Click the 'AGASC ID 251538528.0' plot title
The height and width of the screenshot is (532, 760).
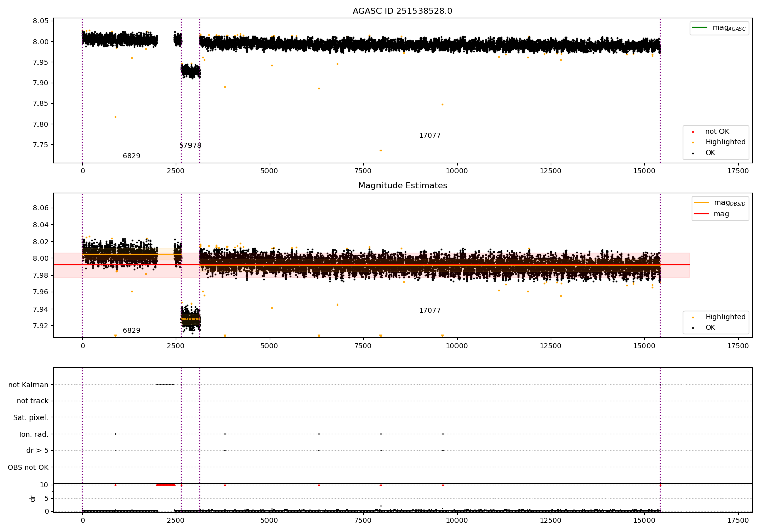coord(402,11)
